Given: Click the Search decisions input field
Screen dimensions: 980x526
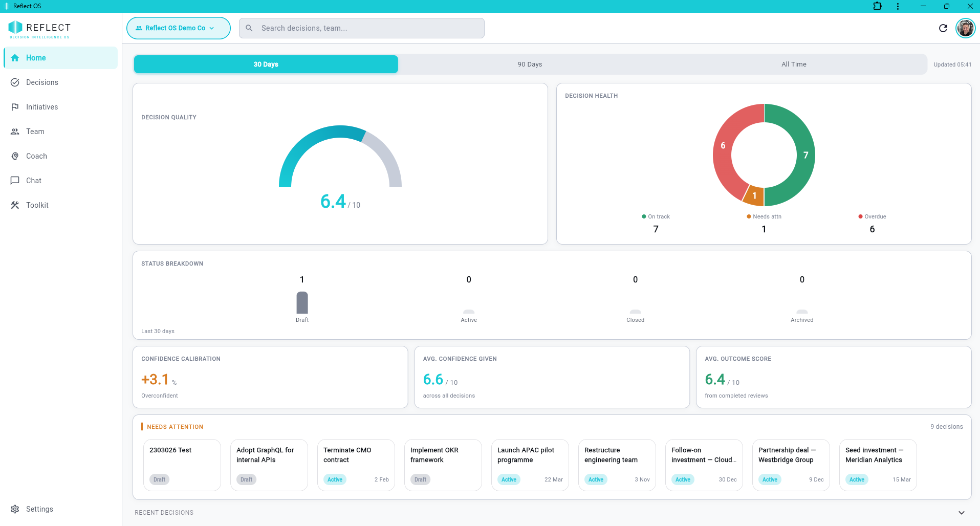Looking at the screenshot, I should point(362,28).
